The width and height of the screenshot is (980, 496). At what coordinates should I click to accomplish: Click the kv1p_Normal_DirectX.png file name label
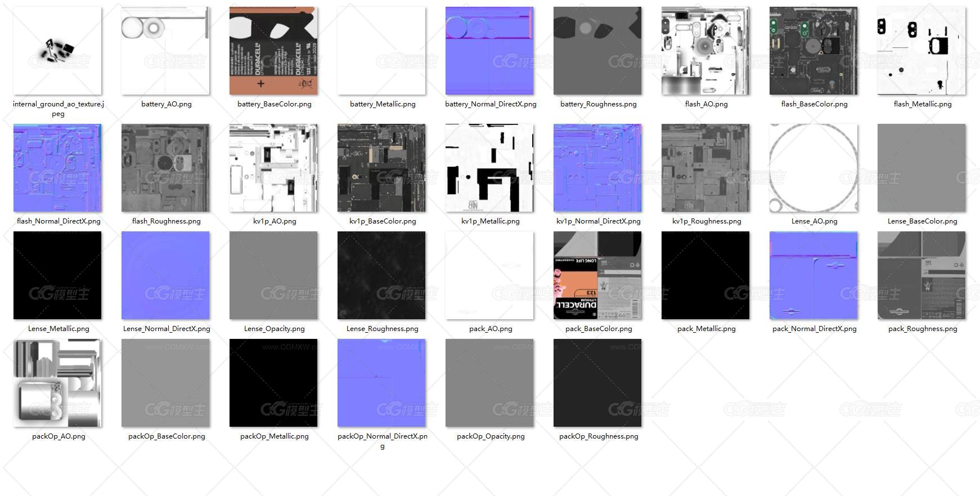tap(599, 221)
